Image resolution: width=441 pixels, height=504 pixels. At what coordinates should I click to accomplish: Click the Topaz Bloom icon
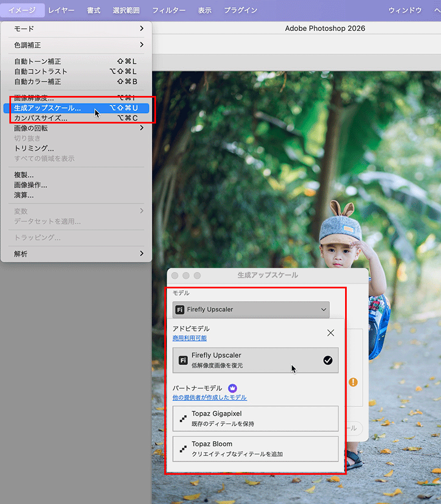[x=183, y=449]
